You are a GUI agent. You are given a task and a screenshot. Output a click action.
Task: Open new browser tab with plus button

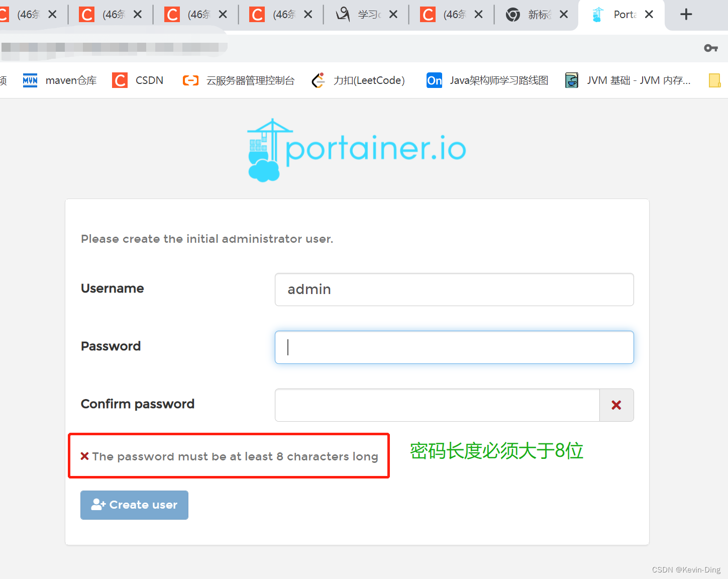[686, 14]
